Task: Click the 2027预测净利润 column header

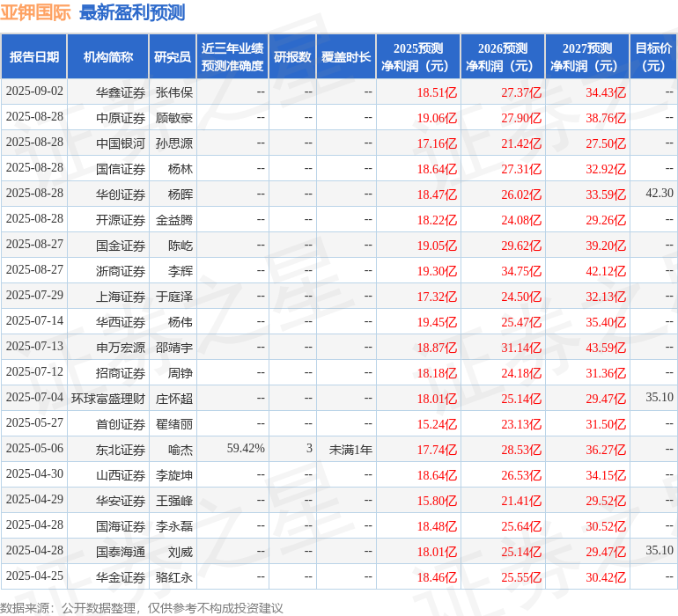Action: [x=587, y=56]
